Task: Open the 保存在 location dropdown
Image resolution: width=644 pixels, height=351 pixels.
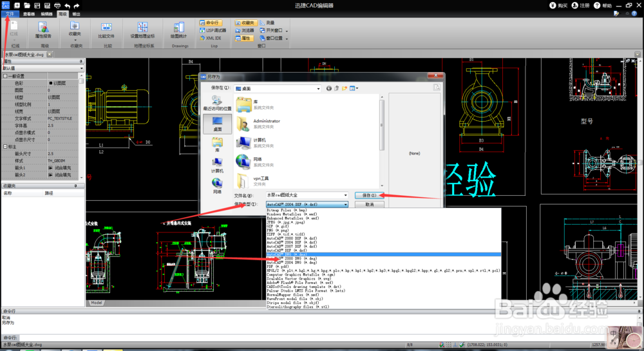Action: [318, 88]
